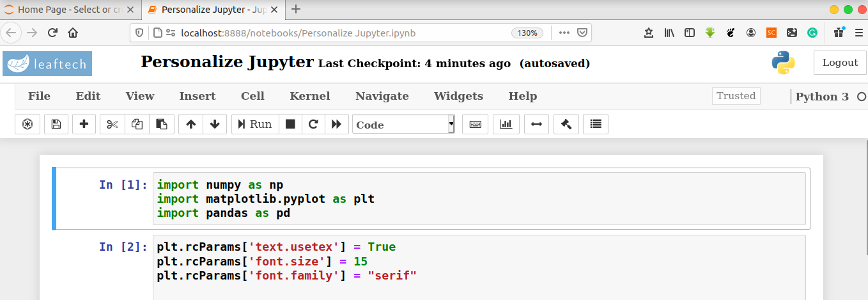
Task: Cut selected cells with the scissors icon
Action: (x=112, y=125)
